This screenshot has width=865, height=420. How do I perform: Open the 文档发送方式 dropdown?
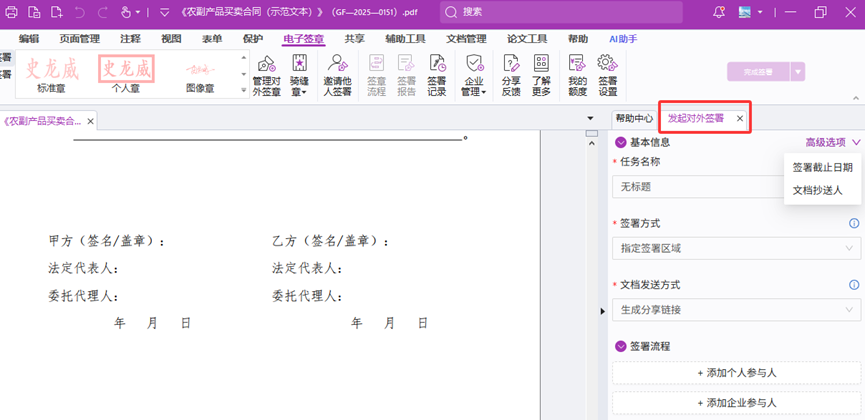[736, 310]
